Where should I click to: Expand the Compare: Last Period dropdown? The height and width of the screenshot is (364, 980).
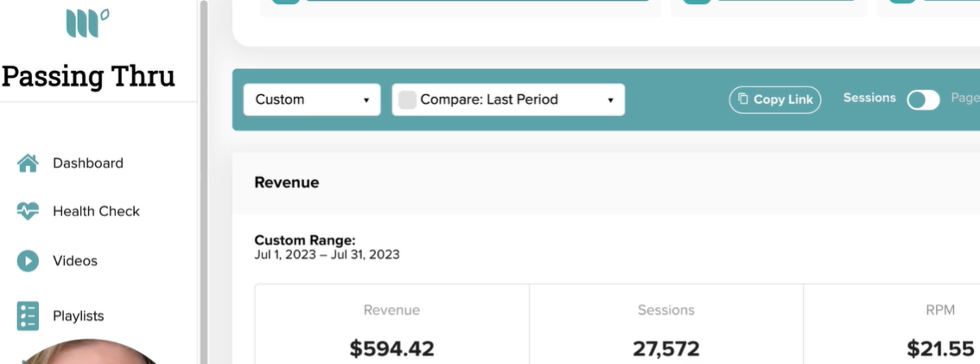[508, 99]
